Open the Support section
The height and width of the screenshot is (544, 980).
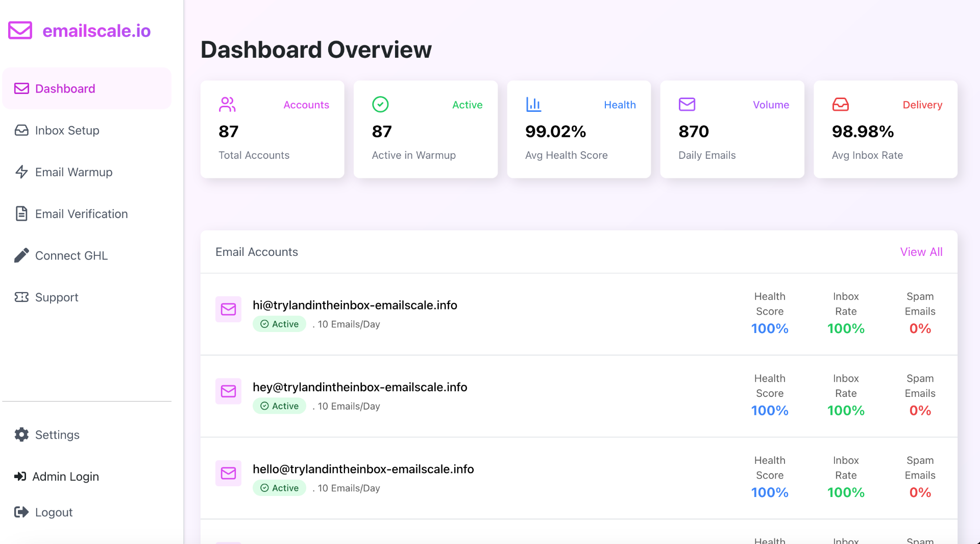[87, 297]
